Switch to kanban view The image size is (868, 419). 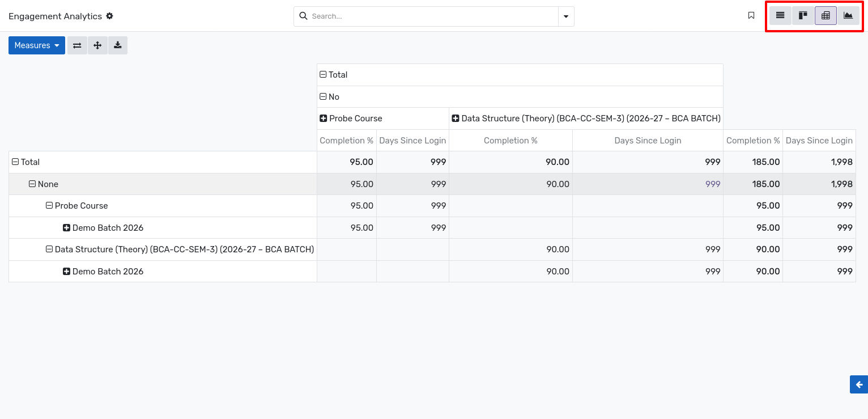point(803,16)
